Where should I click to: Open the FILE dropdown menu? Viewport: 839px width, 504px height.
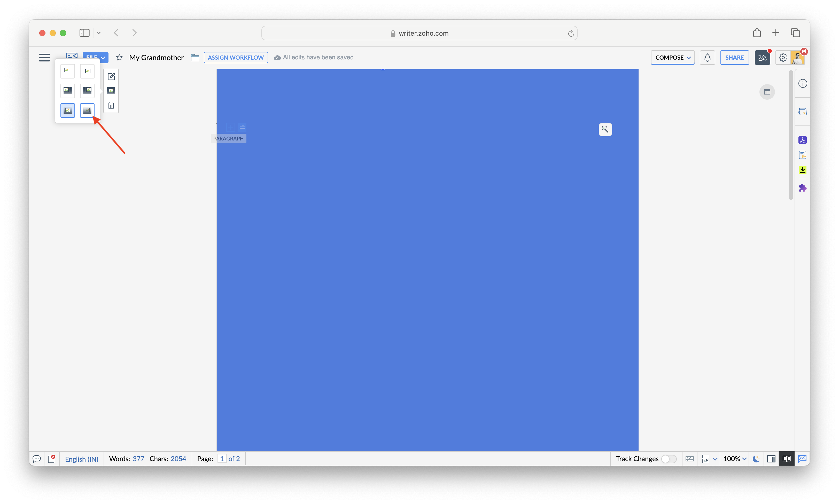tap(96, 57)
